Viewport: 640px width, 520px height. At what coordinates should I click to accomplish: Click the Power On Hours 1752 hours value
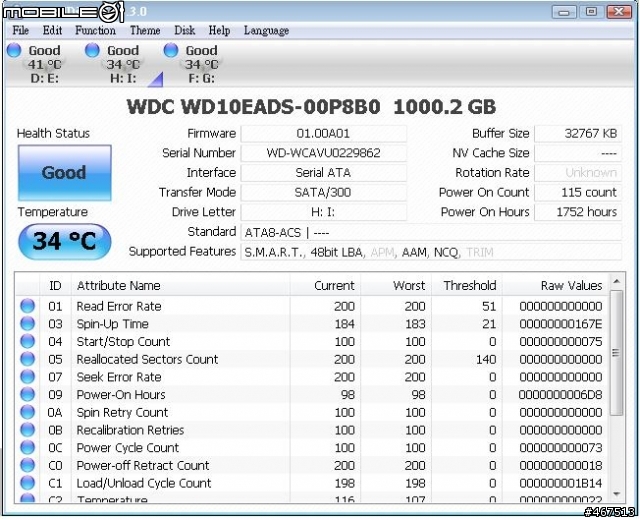[578, 212]
